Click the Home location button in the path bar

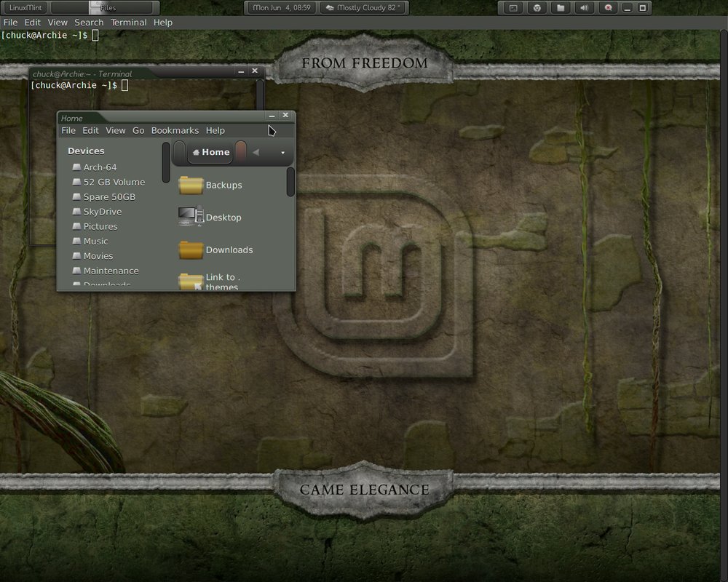click(211, 152)
